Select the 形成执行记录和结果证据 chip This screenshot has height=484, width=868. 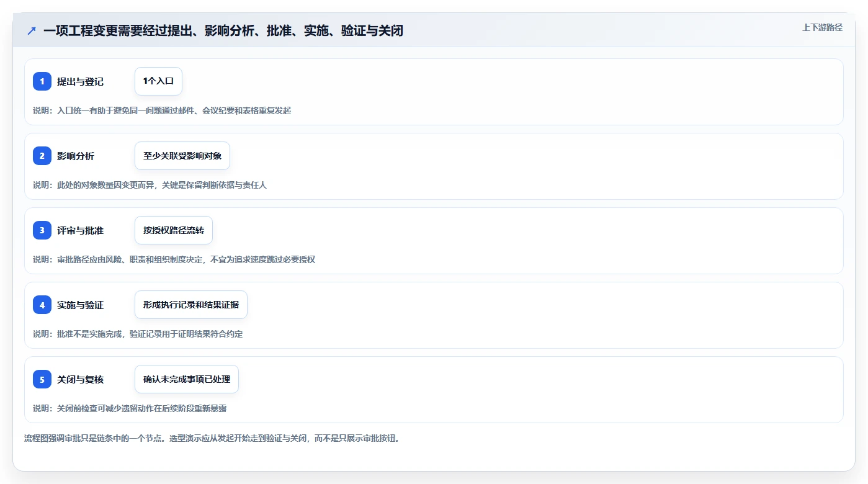(191, 305)
